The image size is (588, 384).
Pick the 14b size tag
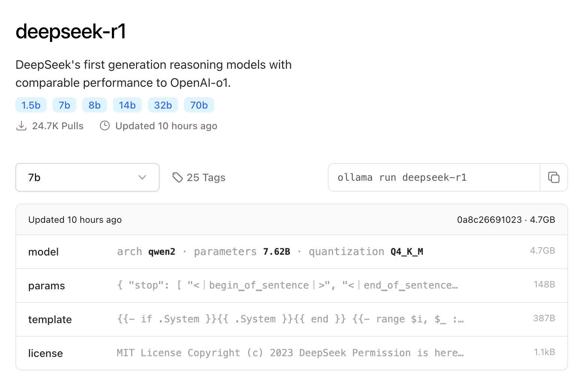tap(127, 105)
